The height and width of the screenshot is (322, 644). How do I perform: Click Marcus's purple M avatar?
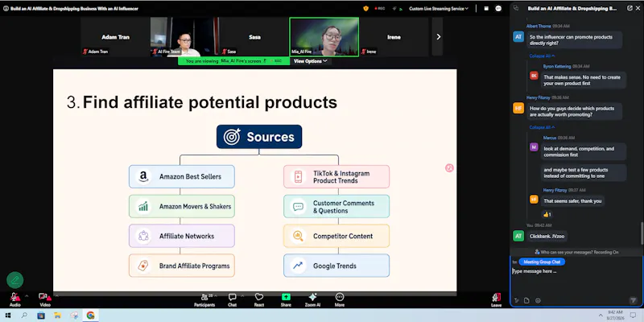[534, 147]
